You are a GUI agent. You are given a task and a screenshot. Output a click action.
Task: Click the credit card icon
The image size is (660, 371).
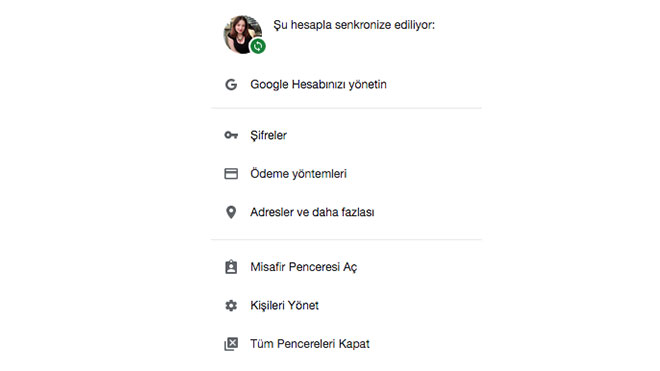(231, 173)
